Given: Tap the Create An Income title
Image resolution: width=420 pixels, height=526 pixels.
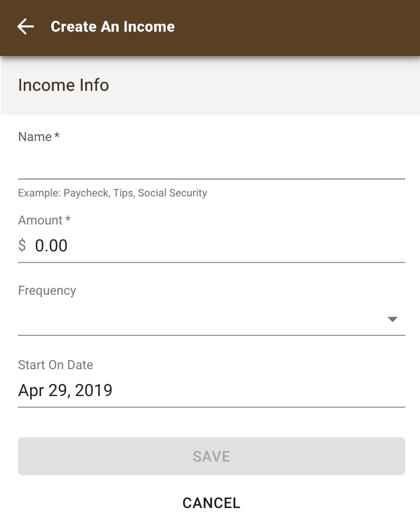Looking at the screenshot, I should (x=112, y=26).
